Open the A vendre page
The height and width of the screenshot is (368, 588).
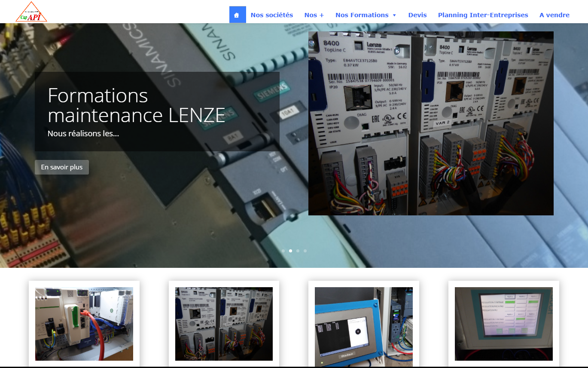(x=554, y=15)
